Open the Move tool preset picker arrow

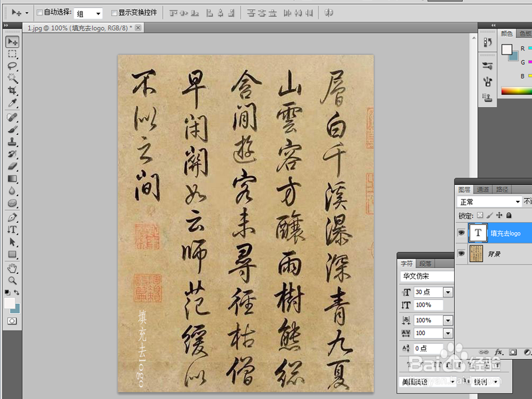(27, 13)
